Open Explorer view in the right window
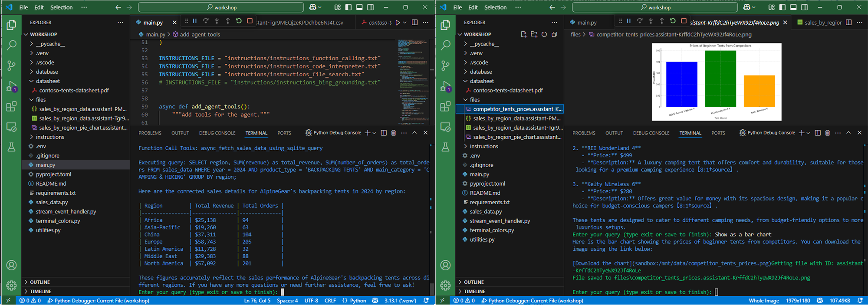This screenshot has height=305, width=868. 446,25
